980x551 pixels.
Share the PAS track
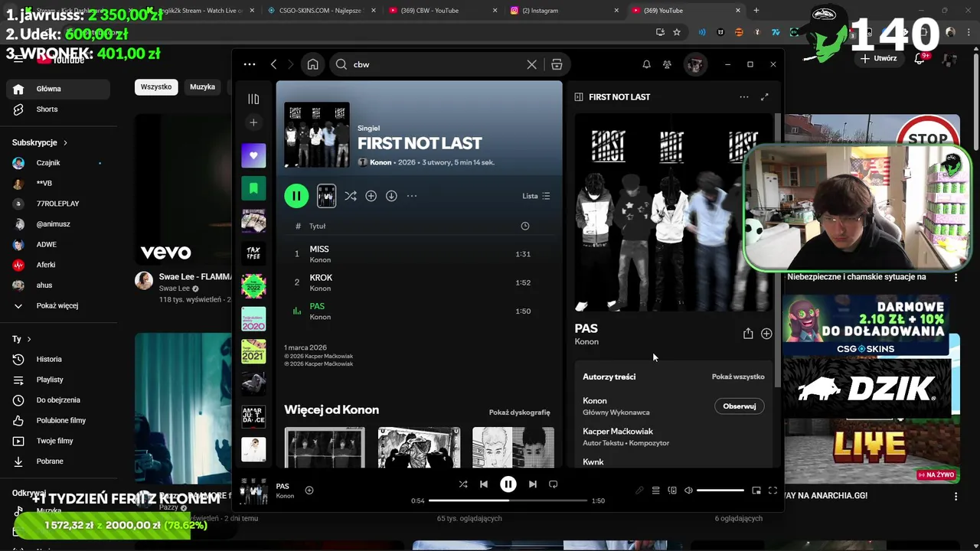pyautogui.click(x=748, y=334)
